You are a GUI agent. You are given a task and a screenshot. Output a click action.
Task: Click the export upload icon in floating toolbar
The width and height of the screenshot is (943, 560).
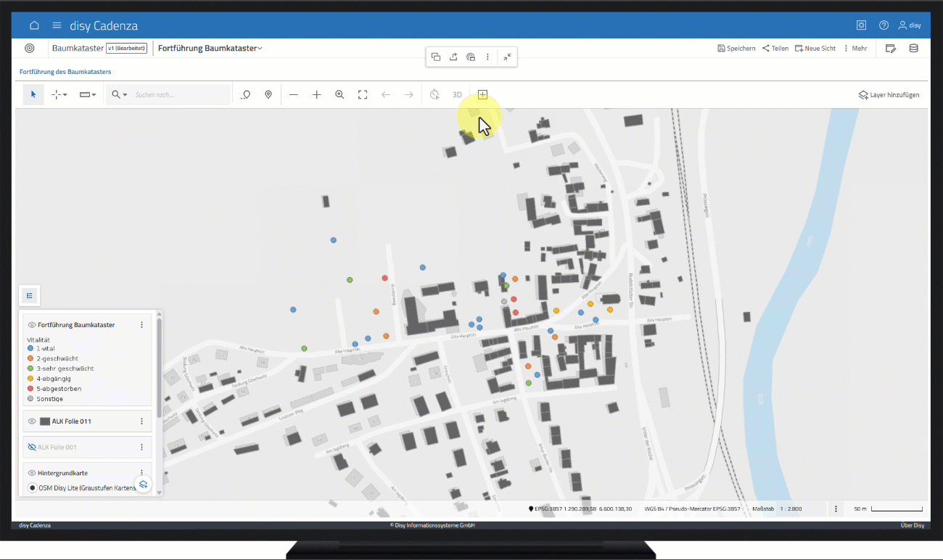click(x=453, y=57)
